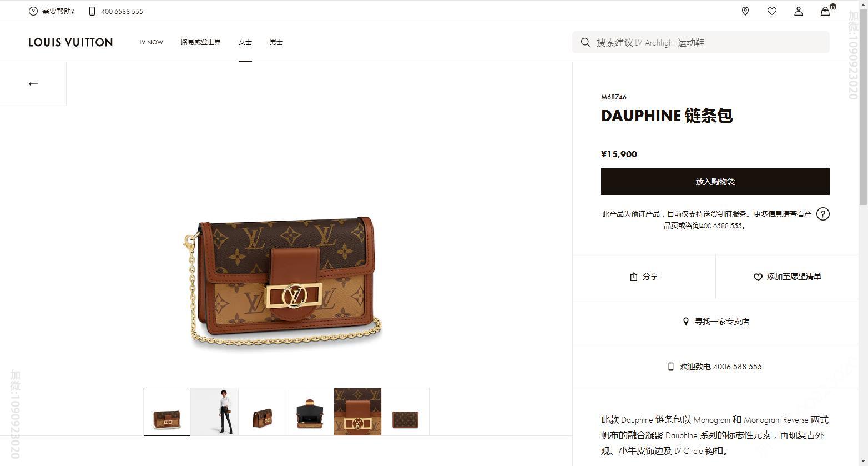The image size is (868, 466).
Task: Click the phone icon next to 400 6588 555
Action: pyautogui.click(x=92, y=11)
